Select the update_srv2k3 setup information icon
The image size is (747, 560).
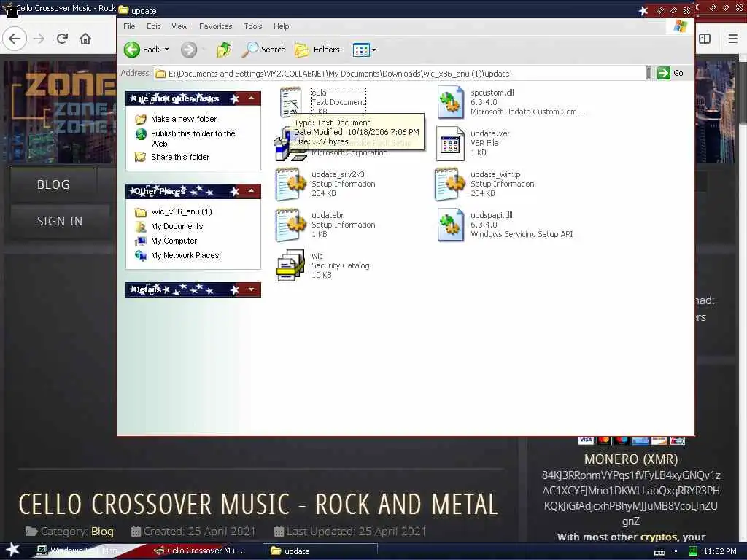pyautogui.click(x=290, y=184)
